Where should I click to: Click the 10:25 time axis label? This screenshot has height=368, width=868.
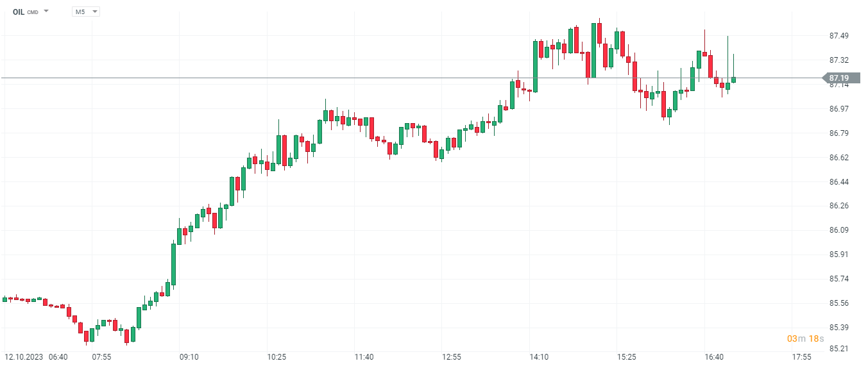tap(277, 357)
